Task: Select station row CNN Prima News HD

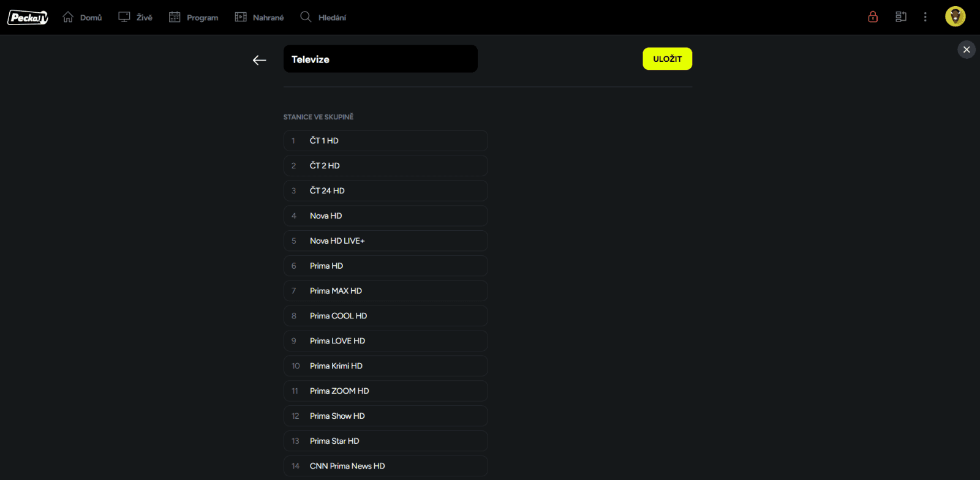Action: point(385,467)
